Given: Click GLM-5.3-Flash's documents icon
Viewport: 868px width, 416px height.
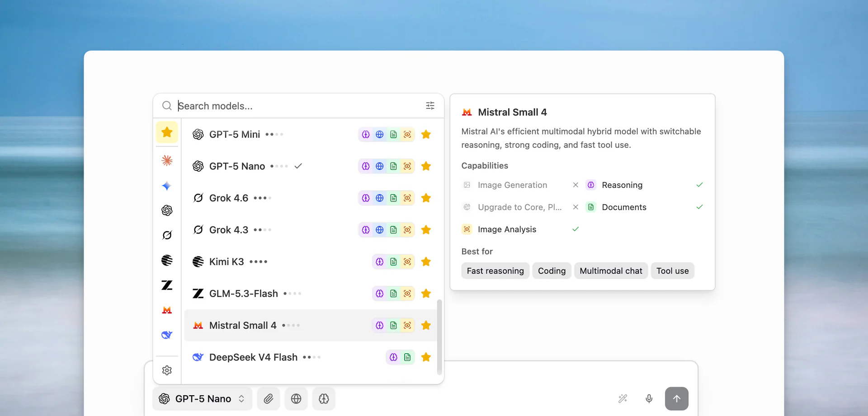Looking at the screenshot, I should point(393,294).
